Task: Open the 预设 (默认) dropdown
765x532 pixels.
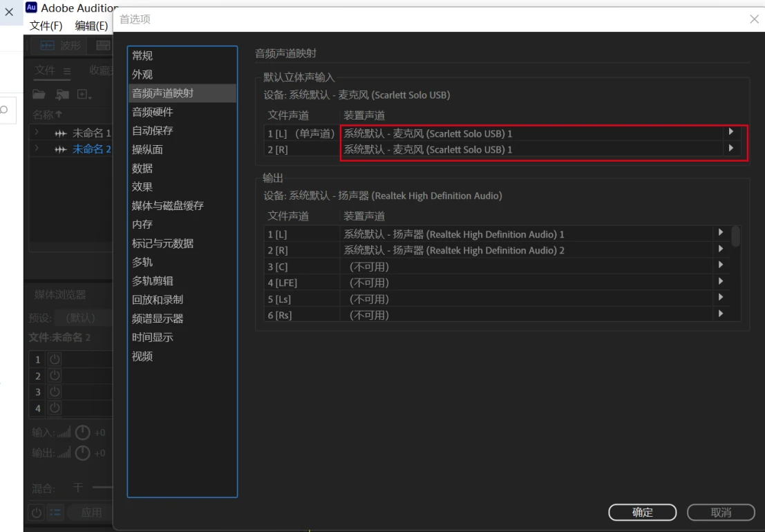Action: point(83,318)
